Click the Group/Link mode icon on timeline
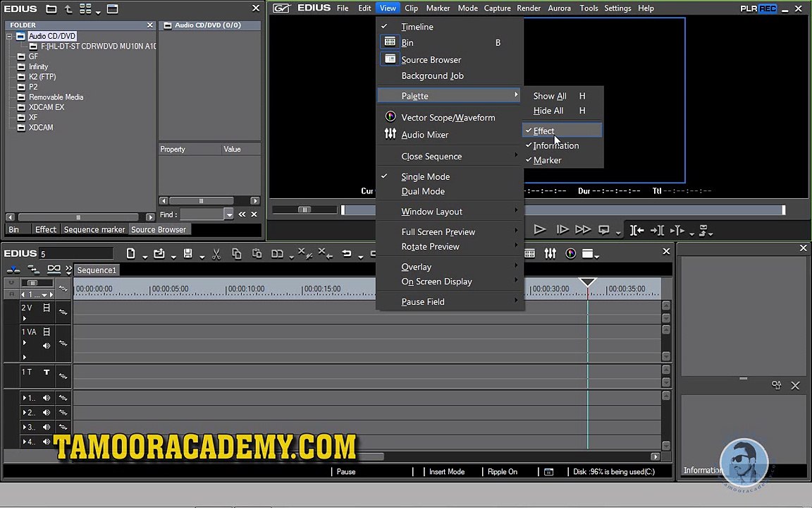 coord(54,270)
